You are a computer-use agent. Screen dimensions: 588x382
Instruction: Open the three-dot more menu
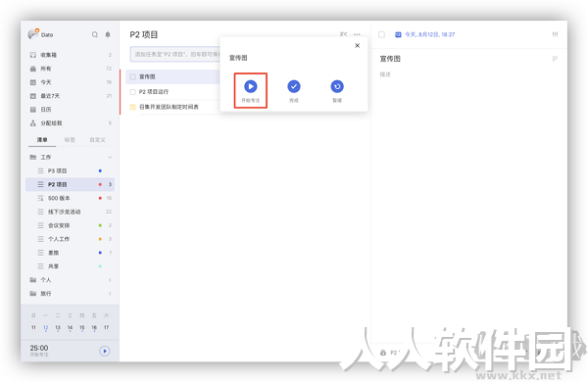357,34
